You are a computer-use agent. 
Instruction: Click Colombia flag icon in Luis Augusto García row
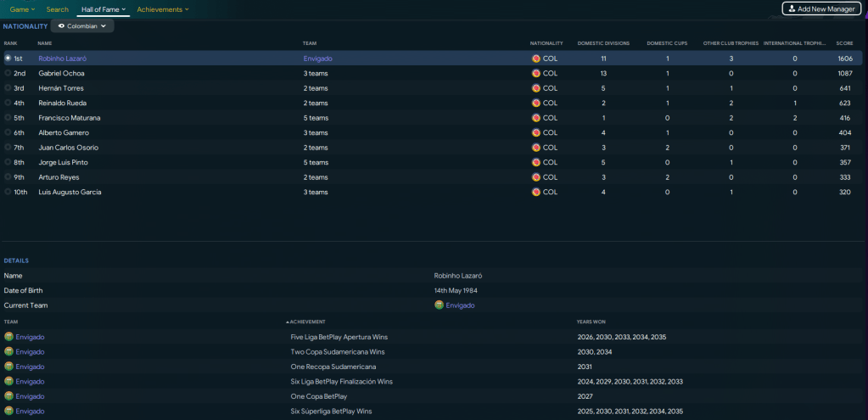click(535, 193)
